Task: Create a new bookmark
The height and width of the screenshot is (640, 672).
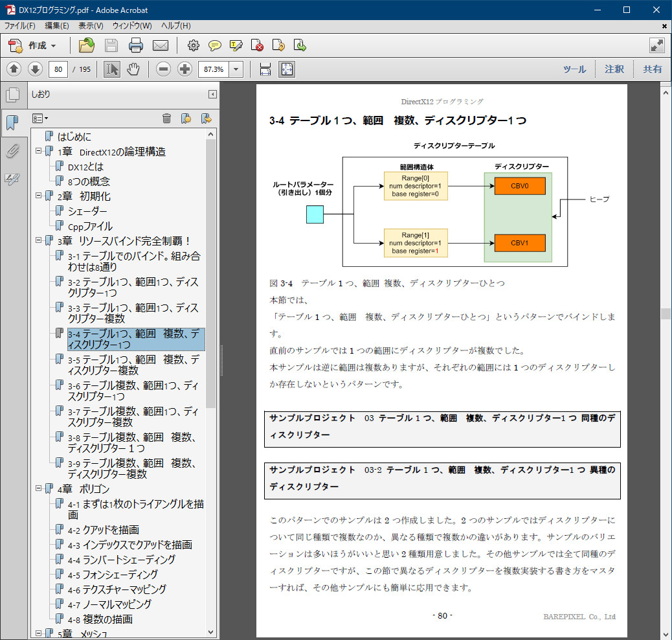Action: click(186, 118)
